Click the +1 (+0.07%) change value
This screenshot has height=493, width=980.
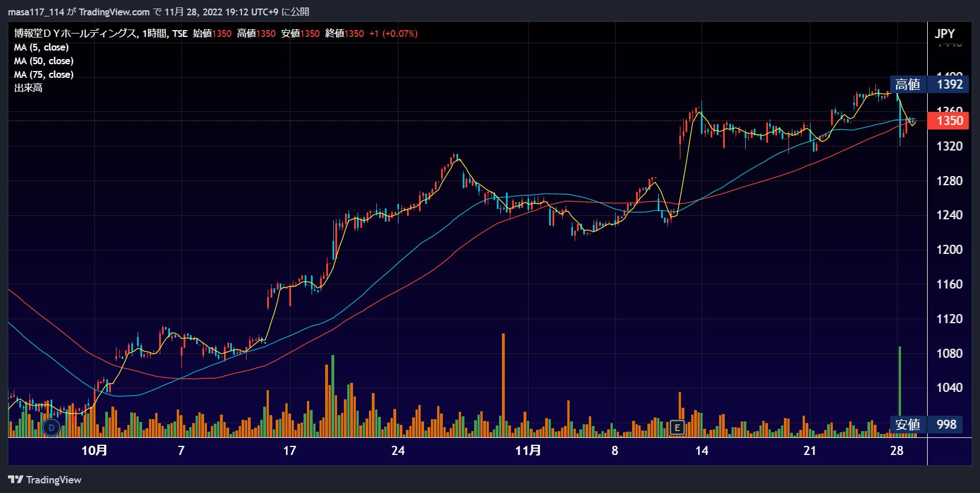[393, 34]
